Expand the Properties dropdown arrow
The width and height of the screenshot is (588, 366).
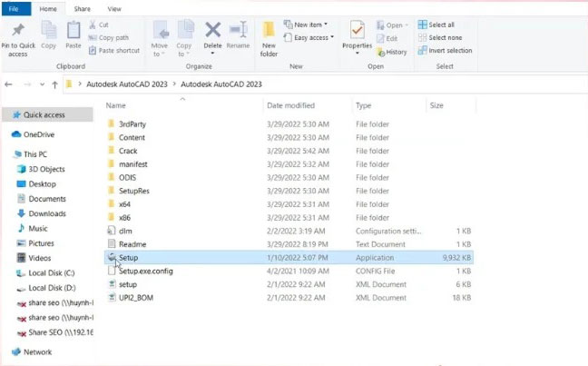(357, 54)
